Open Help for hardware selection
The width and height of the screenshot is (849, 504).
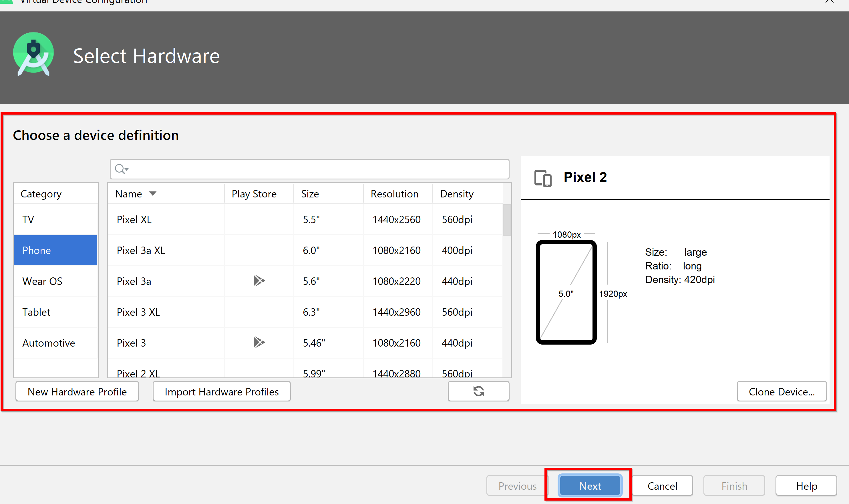pos(806,486)
